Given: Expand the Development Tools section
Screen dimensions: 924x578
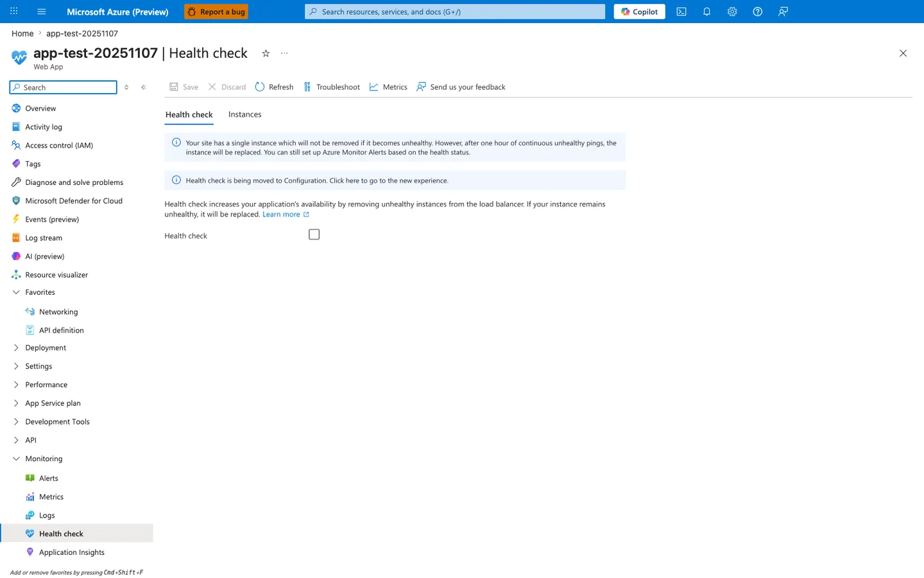Looking at the screenshot, I should tap(16, 421).
